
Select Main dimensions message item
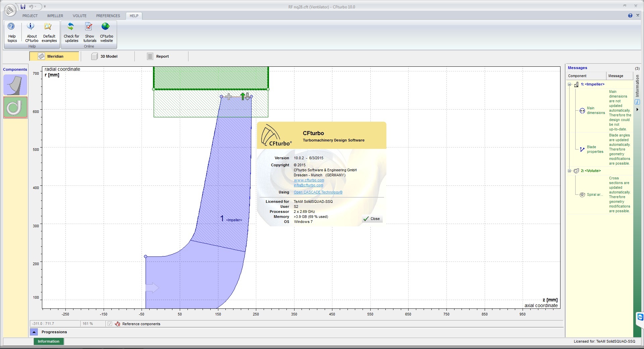[596, 110]
